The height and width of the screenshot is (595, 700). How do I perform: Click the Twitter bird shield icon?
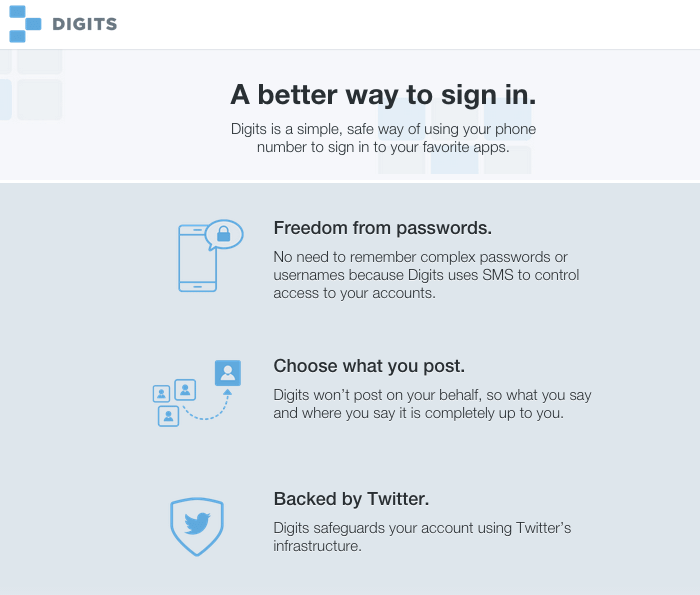click(197, 527)
